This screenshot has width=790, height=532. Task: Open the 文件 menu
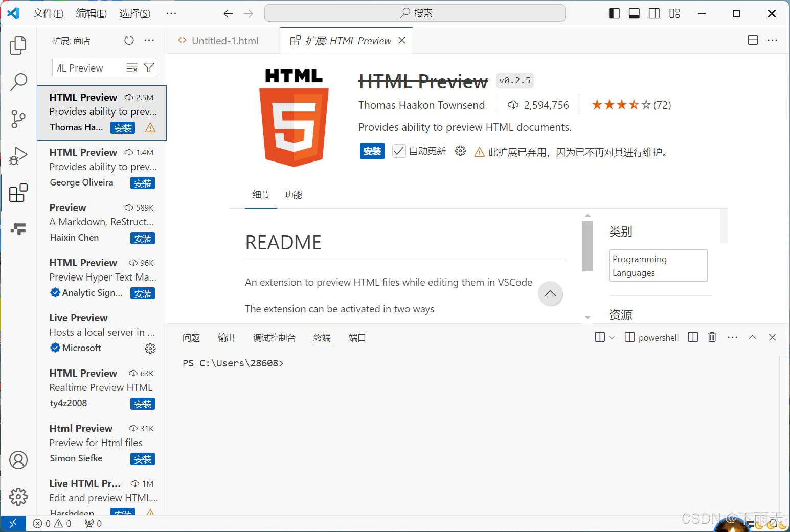coord(49,14)
